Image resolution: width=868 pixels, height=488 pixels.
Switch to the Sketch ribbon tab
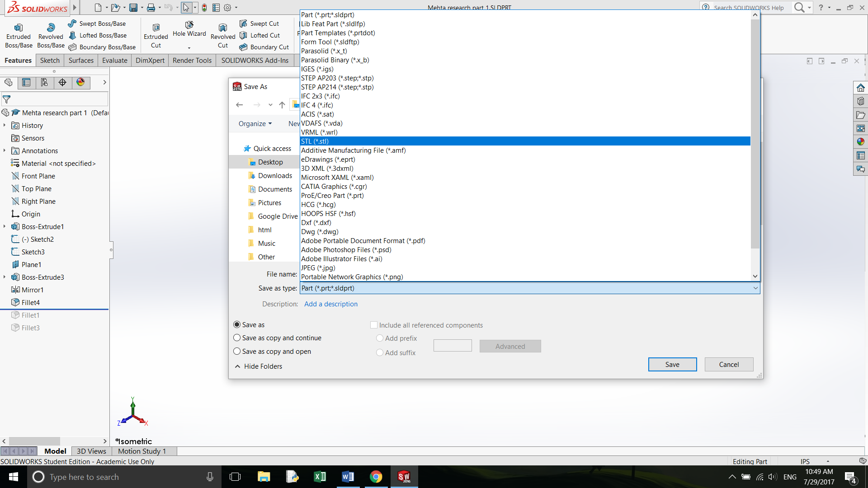coord(50,61)
